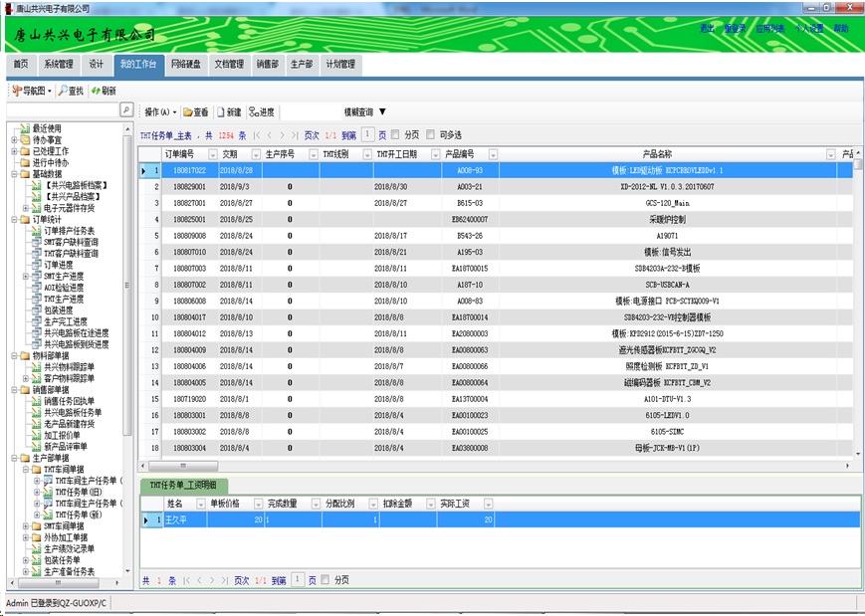The image size is (865, 616).
Task: Switch to the 系统管理 tab
Action: pos(58,65)
